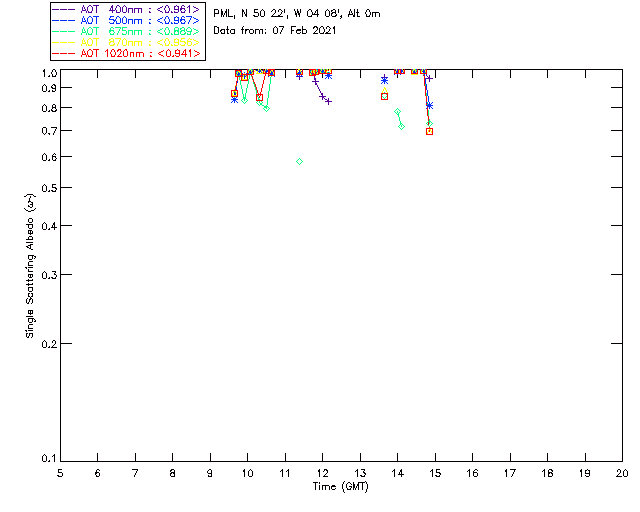The width and height of the screenshot is (640, 512).
Task: Click the Time (GMT) axis title
Action: pyautogui.click(x=340, y=487)
